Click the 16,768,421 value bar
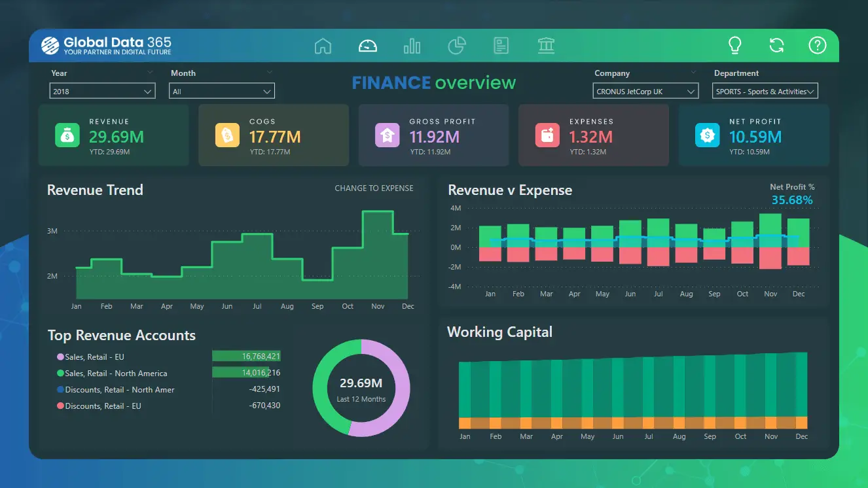The width and height of the screenshot is (868, 488). [x=247, y=357]
